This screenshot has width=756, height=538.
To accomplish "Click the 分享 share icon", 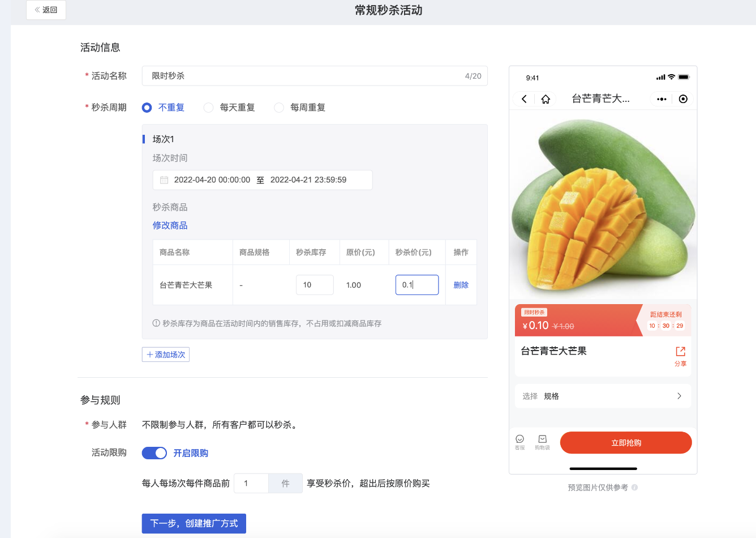I will tap(681, 356).
